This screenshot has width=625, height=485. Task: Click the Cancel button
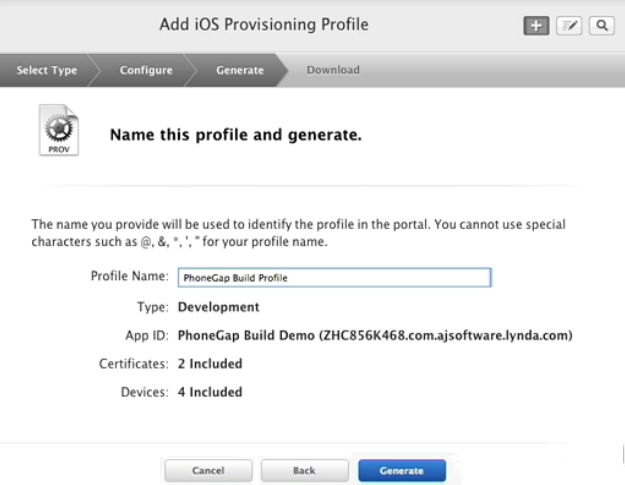(x=208, y=471)
